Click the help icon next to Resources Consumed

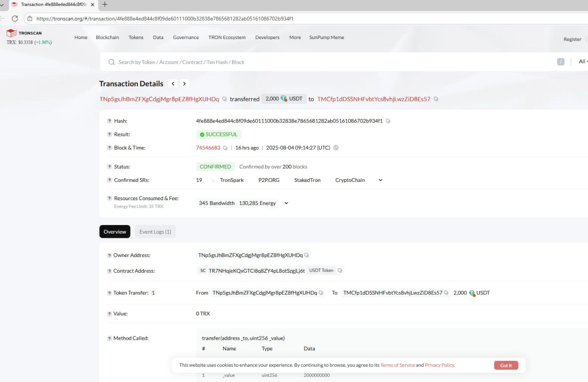[x=109, y=198]
